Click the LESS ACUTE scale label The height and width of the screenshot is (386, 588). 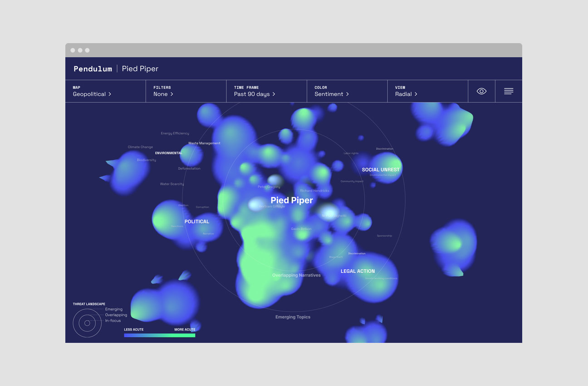pos(134,330)
